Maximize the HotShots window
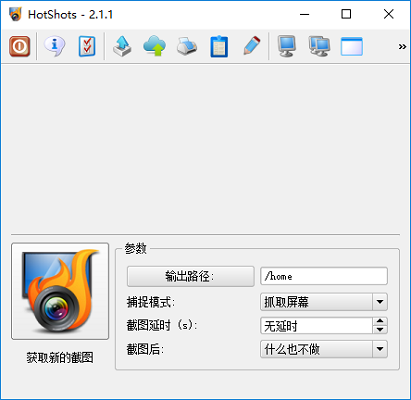Image resolution: width=411 pixels, height=400 pixels. click(x=346, y=14)
